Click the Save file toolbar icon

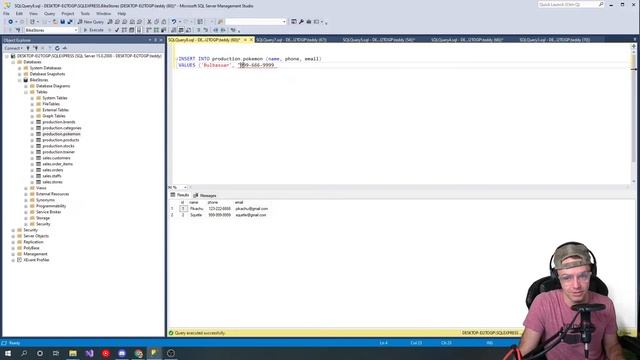[x=62, y=22]
